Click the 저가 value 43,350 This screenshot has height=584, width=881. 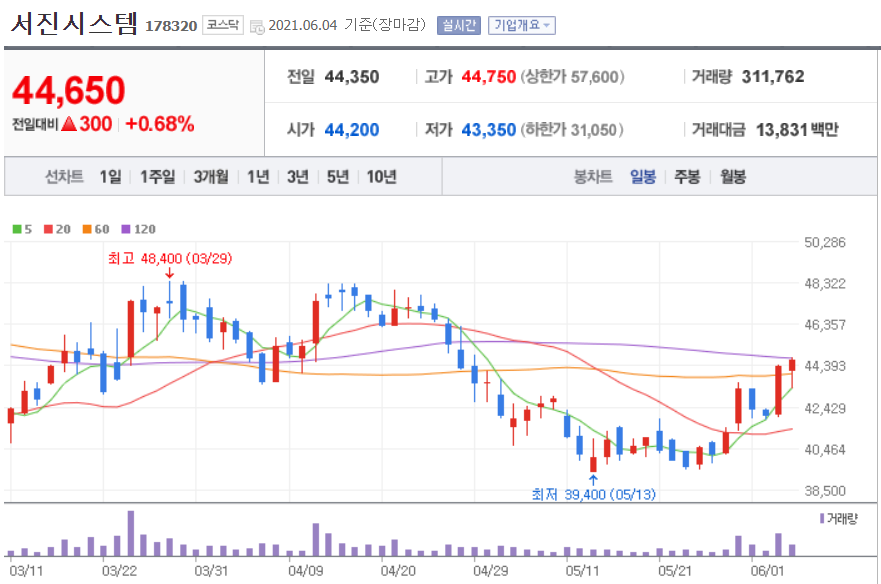tap(488, 130)
